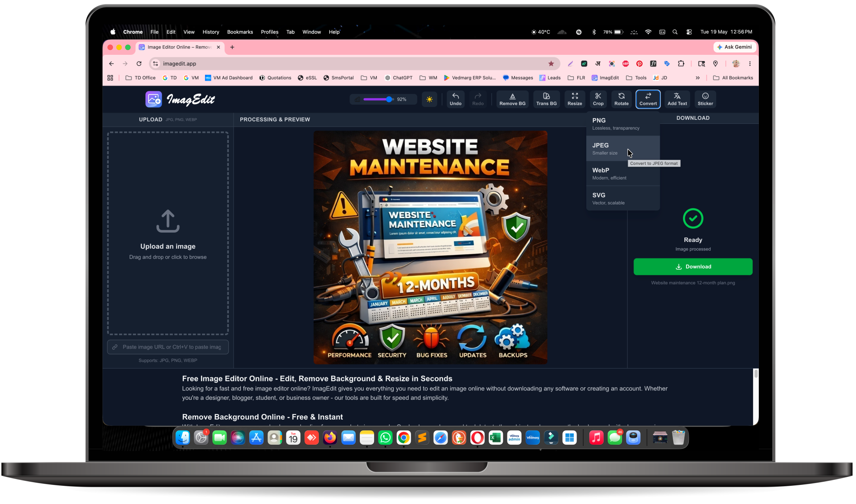The image size is (856, 504).
Task: Open the Add Text tool
Action: [677, 99]
